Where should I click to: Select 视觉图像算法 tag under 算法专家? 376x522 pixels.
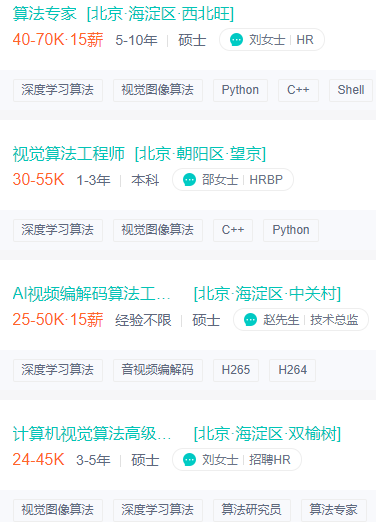[158, 90]
